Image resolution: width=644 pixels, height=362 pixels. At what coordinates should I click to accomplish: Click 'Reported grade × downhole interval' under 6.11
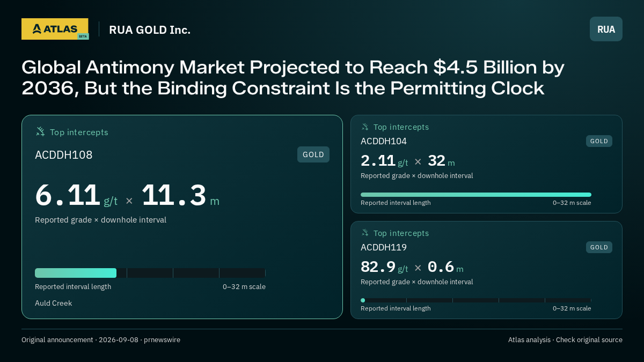coord(101,220)
